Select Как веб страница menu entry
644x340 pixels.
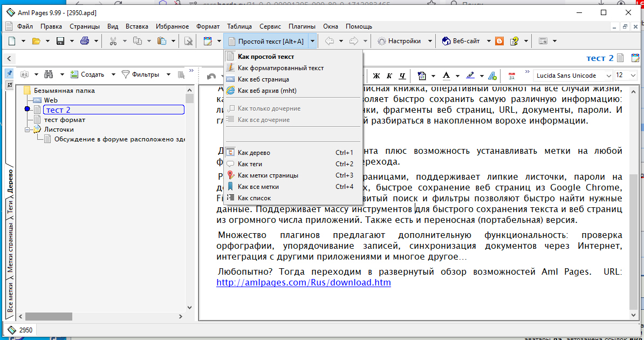(x=263, y=79)
